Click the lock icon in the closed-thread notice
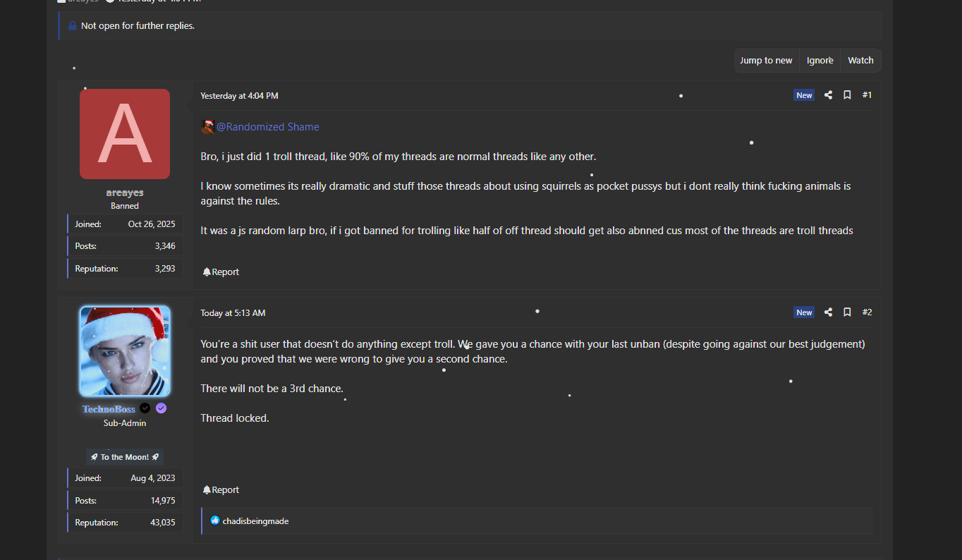This screenshot has width=962, height=560. [73, 26]
